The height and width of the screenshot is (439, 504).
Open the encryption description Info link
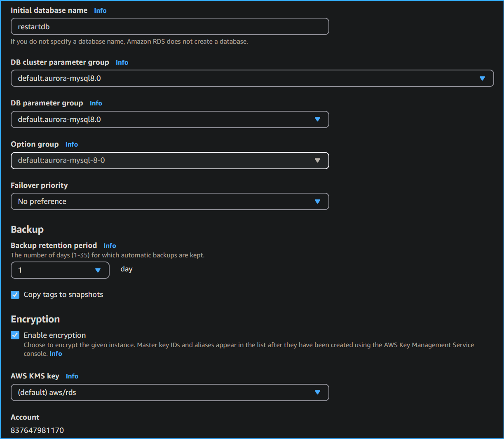[56, 353]
